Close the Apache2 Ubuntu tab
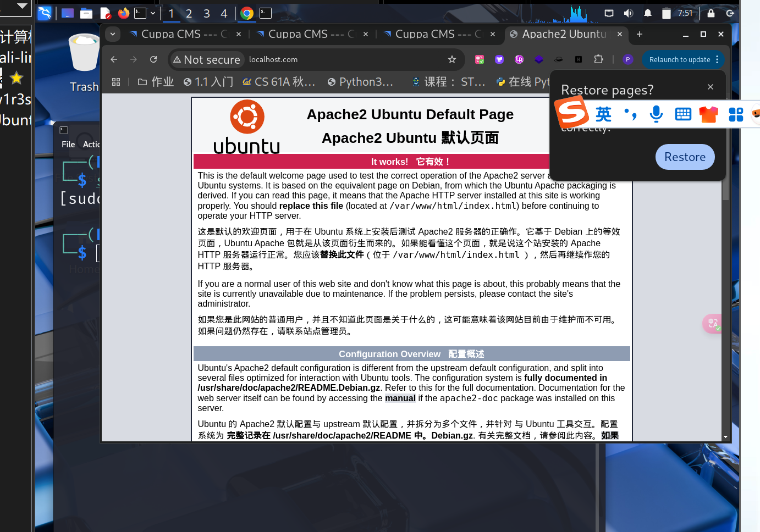The height and width of the screenshot is (532, 760). coord(620,34)
